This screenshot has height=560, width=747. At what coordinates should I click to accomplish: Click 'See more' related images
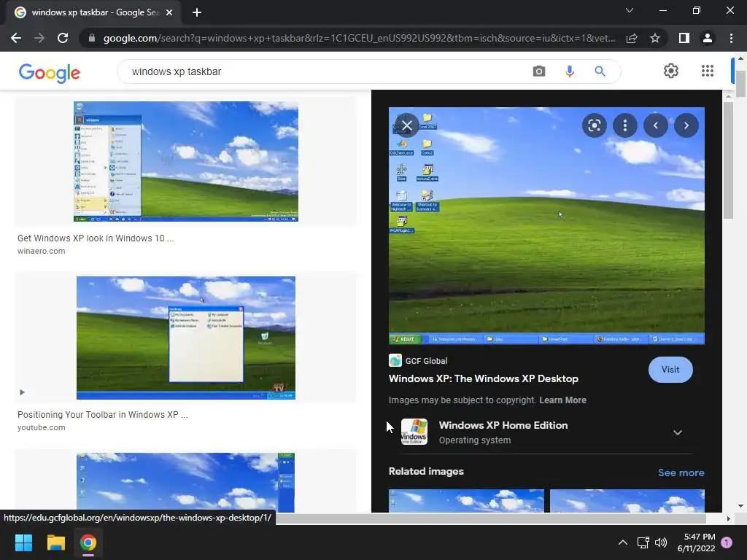681,472
